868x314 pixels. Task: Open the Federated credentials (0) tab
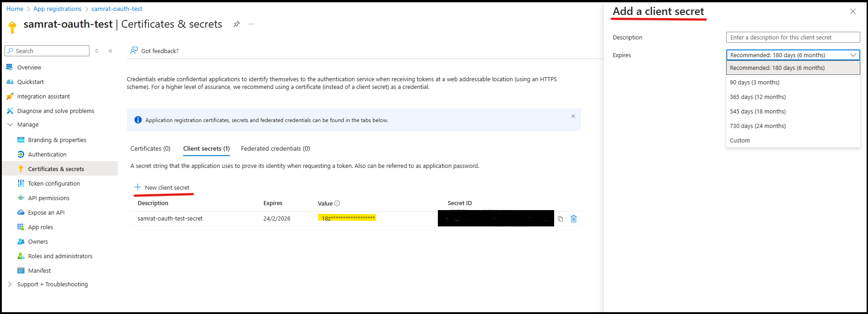coord(275,148)
